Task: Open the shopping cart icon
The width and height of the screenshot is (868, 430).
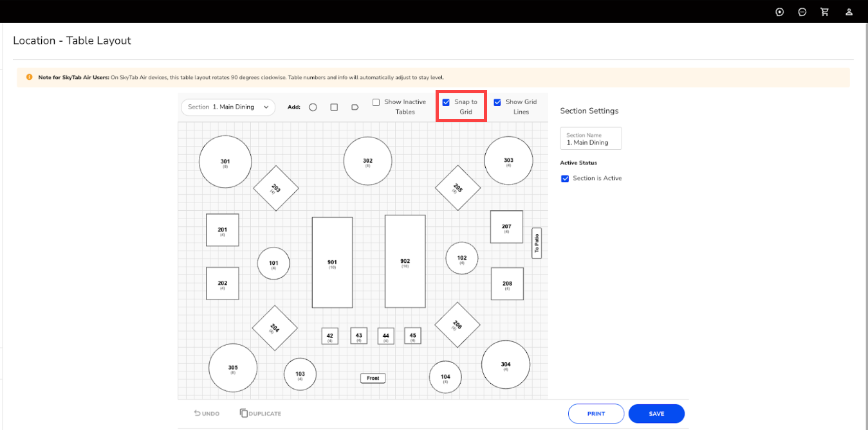Action: coord(824,12)
